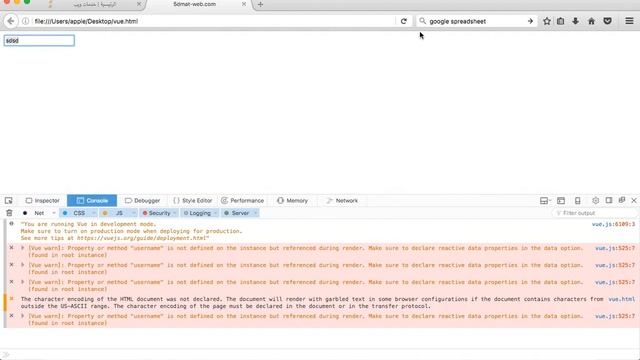Toggle responsive design mode
Screen dimensions: 640x360
click(577, 200)
